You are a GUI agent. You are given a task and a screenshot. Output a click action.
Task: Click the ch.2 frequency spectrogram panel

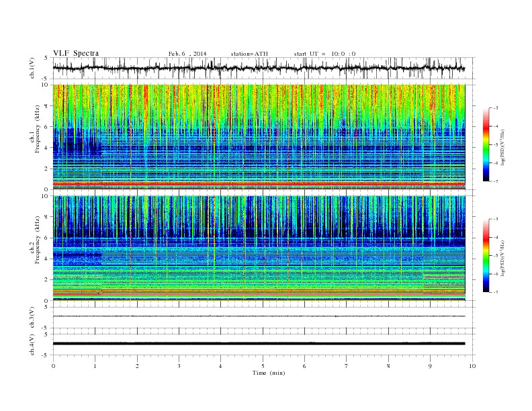click(259, 248)
